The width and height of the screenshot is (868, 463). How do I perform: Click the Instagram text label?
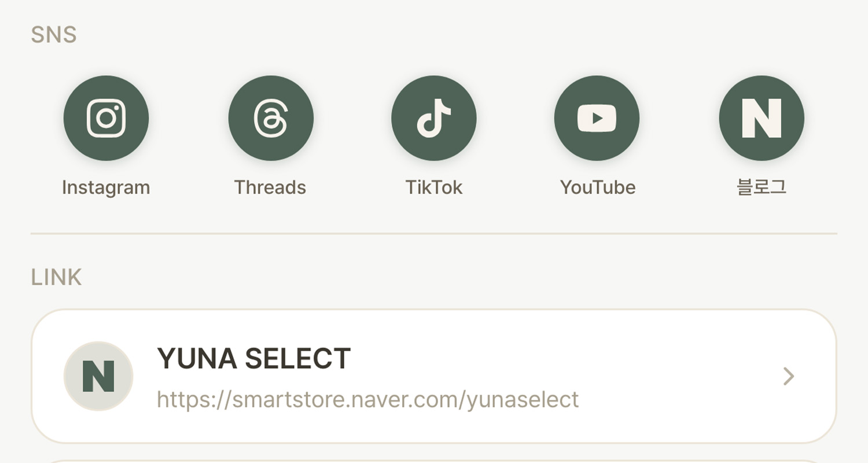(x=106, y=188)
